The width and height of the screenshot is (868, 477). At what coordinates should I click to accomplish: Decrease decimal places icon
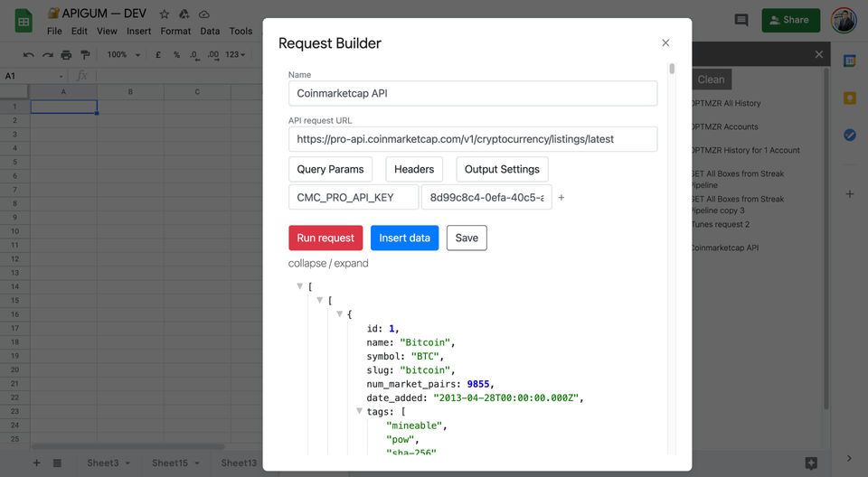tap(194, 55)
